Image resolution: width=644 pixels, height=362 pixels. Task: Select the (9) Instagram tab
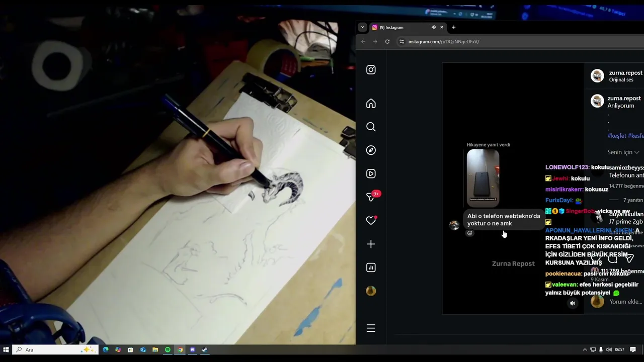408,27
